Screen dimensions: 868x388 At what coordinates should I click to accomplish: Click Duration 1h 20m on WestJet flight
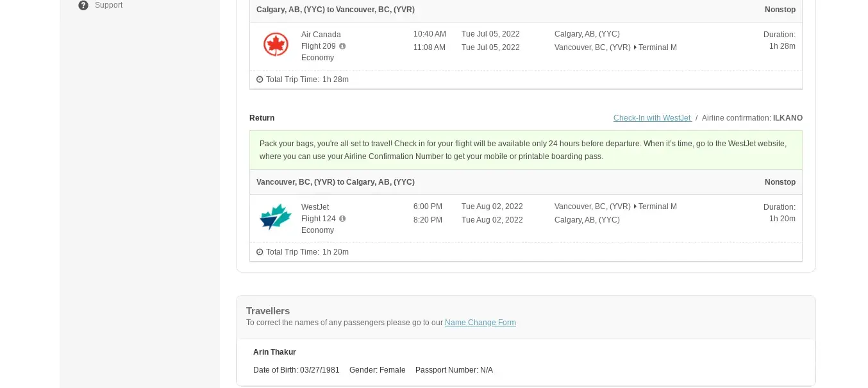780,213
